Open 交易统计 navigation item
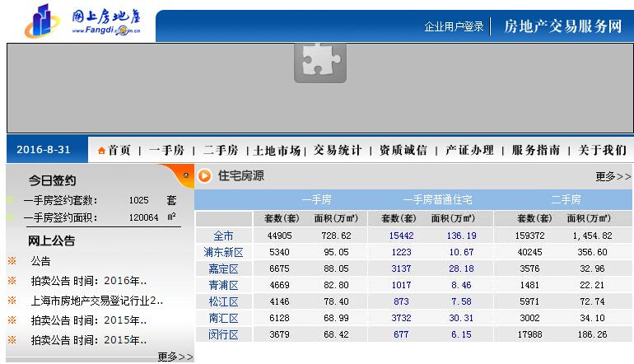Viewport: 634px width, 364px height. point(337,151)
